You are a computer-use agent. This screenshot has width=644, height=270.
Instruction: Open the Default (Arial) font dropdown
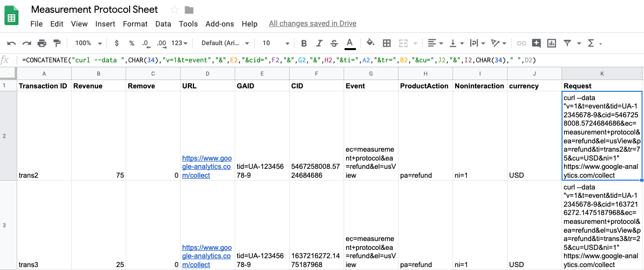(x=225, y=43)
